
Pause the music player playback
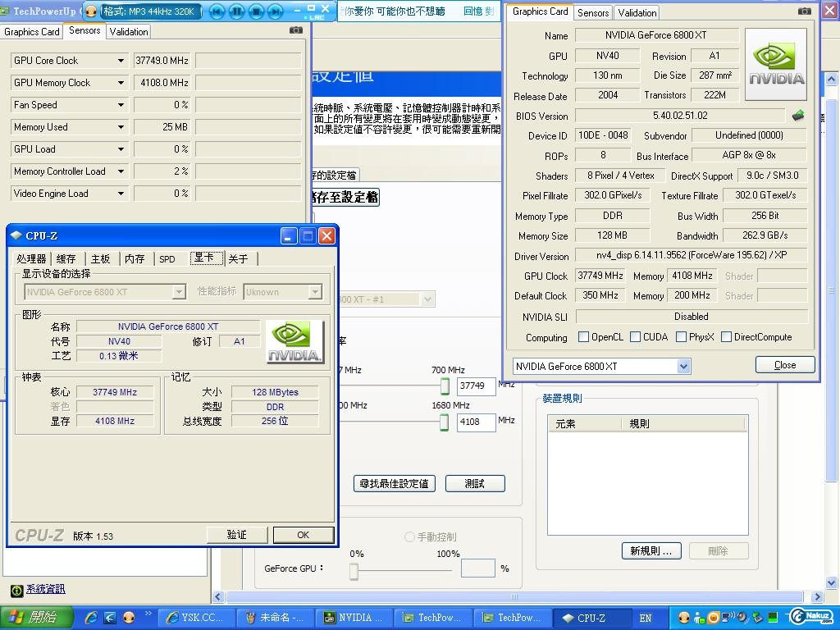pyautogui.click(x=236, y=11)
